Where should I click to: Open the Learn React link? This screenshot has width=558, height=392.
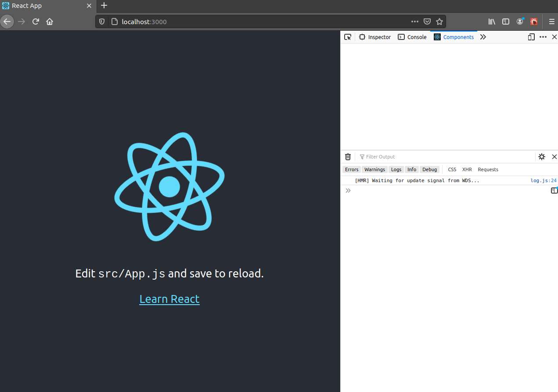pyautogui.click(x=169, y=299)
